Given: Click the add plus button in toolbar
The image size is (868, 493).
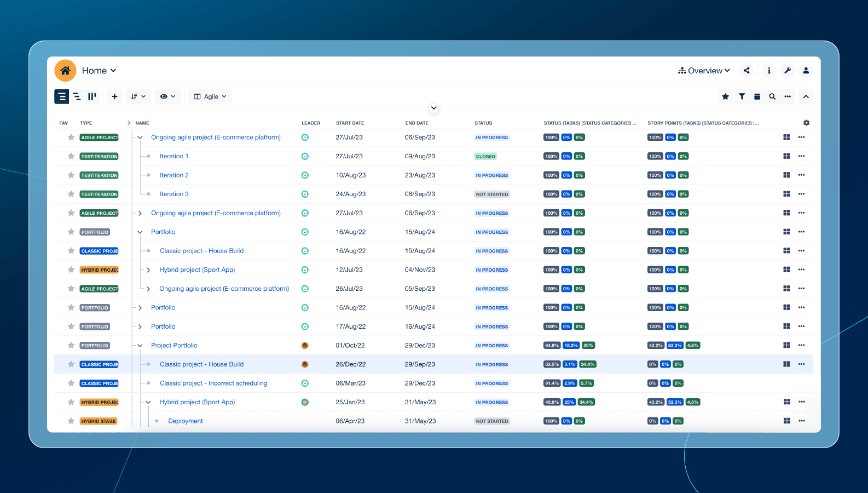Looking at the screenshot, I should [114, 96].
